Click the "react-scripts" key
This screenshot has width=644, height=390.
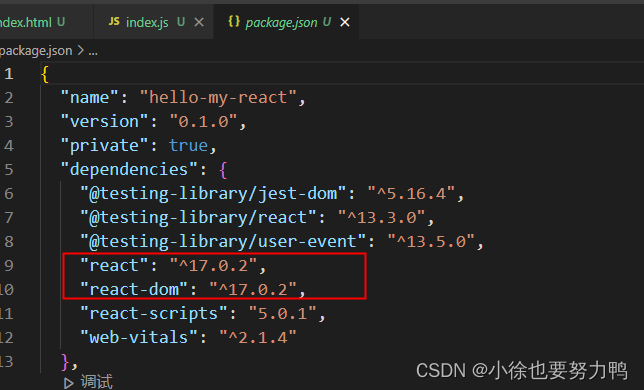pos(154,314)
